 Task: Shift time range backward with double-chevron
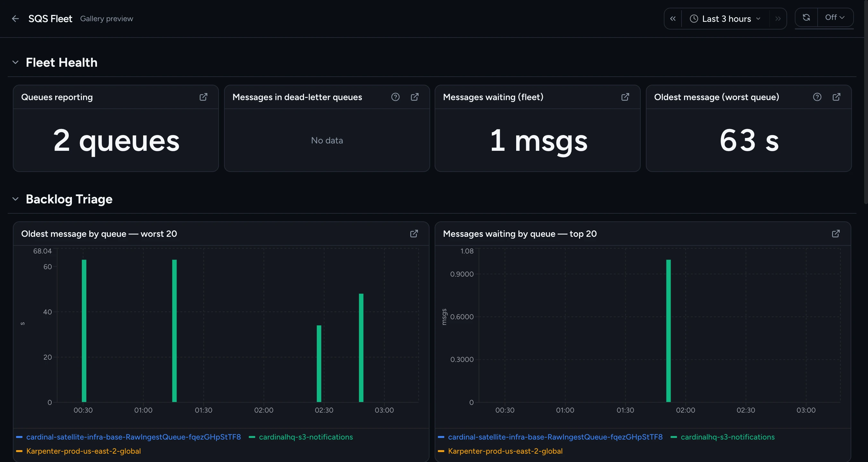pyautogui.click(x=673, y=19)
